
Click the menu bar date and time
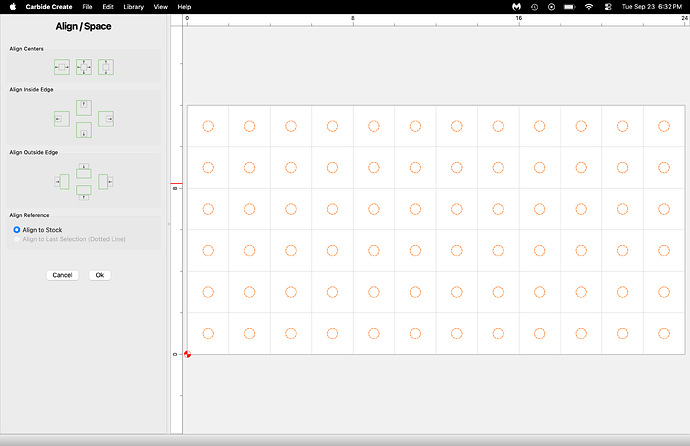click(652, 7)
